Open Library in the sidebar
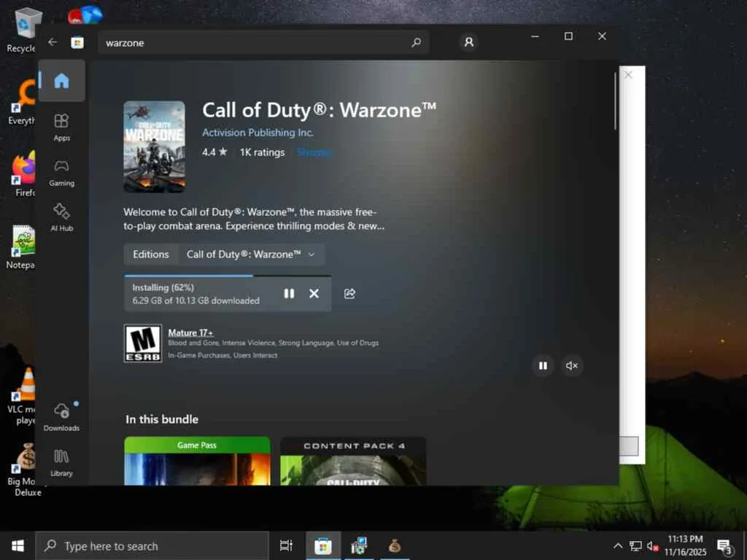The height and width of the screenshot is (560, 747). click(x=61, y=462)
